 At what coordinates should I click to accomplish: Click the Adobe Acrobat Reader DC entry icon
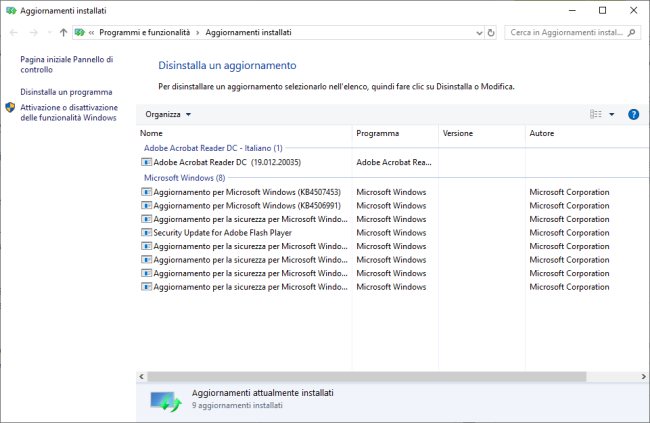[146, 161]
